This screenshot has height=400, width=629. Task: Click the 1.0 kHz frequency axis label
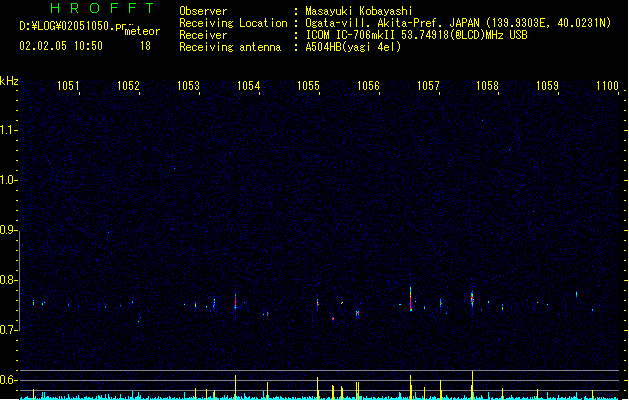coord(8,180)
